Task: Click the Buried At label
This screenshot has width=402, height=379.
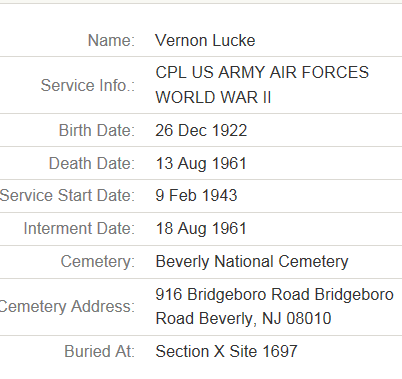Action: coord(100,351)
